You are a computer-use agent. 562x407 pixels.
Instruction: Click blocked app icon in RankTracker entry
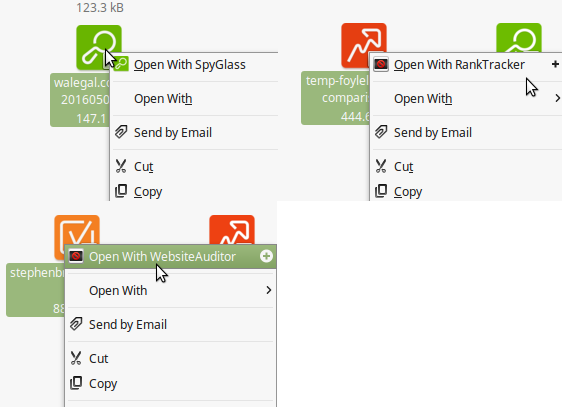[x=381, y=64]
